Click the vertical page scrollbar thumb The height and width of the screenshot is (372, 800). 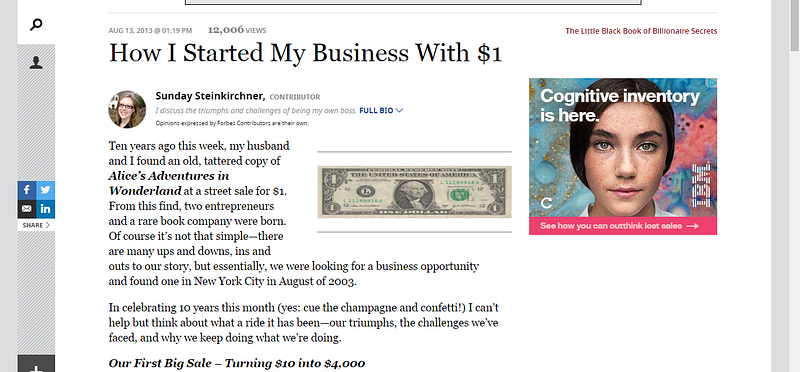(795, 26)
